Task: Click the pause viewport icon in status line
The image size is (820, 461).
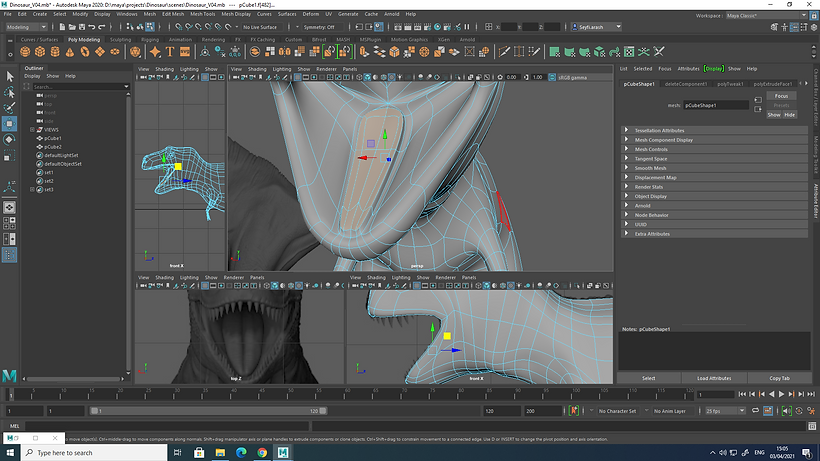Action: click(467, 27)
